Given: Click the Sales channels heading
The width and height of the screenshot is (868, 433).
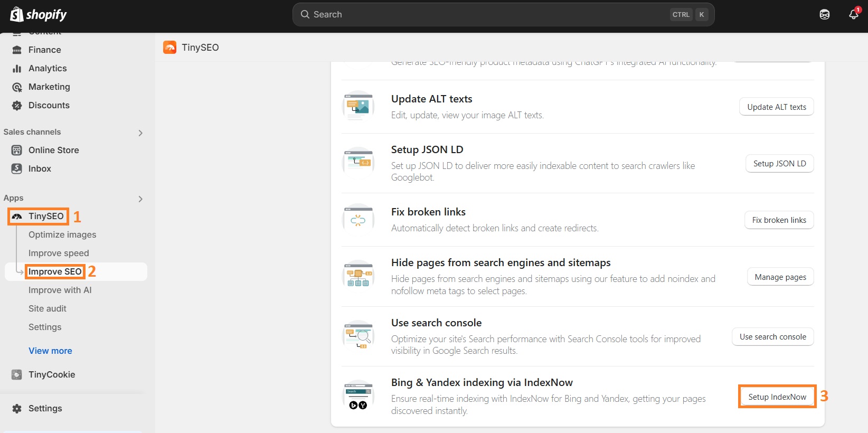Looking at the screenshot, I should click(32, 132).
